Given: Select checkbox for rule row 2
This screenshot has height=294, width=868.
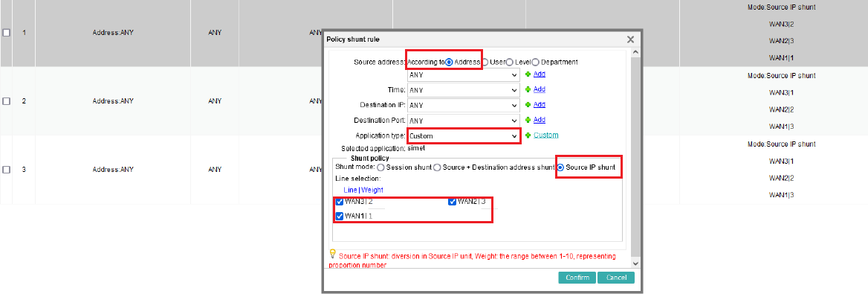Looking at the screenshot, I should 6,101.
